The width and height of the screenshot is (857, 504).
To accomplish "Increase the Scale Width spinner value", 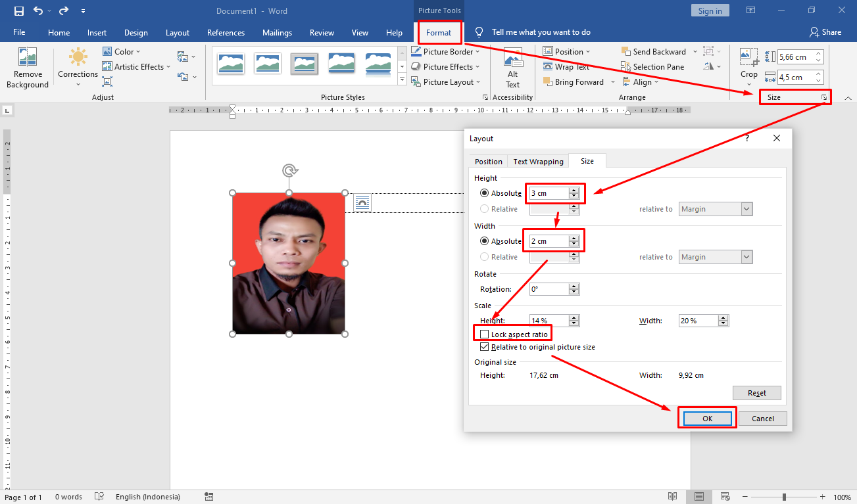I will pos(723,318).
